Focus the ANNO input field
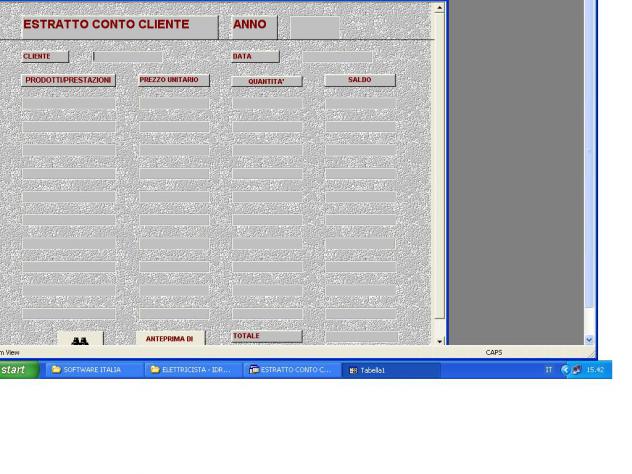 (315, 27)
